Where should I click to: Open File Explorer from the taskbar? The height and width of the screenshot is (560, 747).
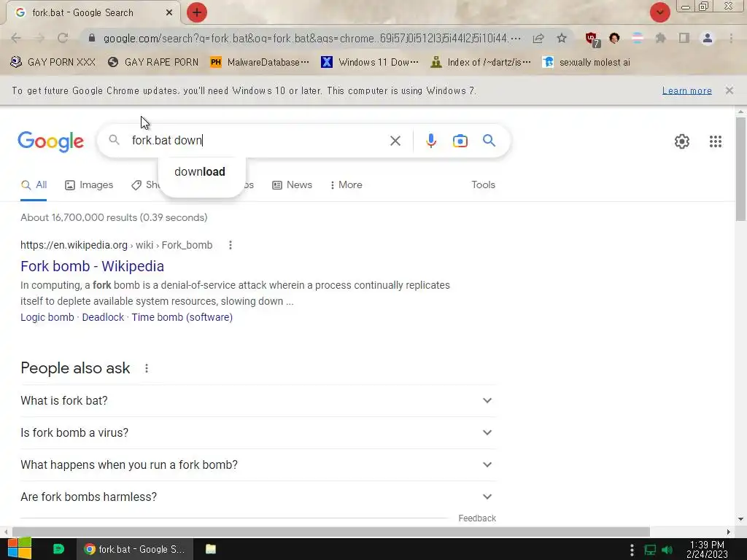[x=211, y=549]
